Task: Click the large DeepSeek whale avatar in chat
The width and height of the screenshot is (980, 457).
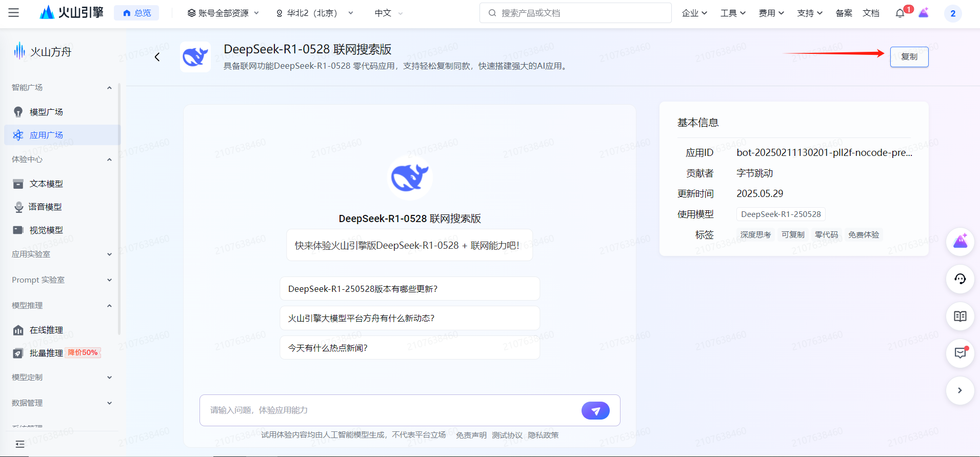Action: pyautogui.click(x=410, y=177)
